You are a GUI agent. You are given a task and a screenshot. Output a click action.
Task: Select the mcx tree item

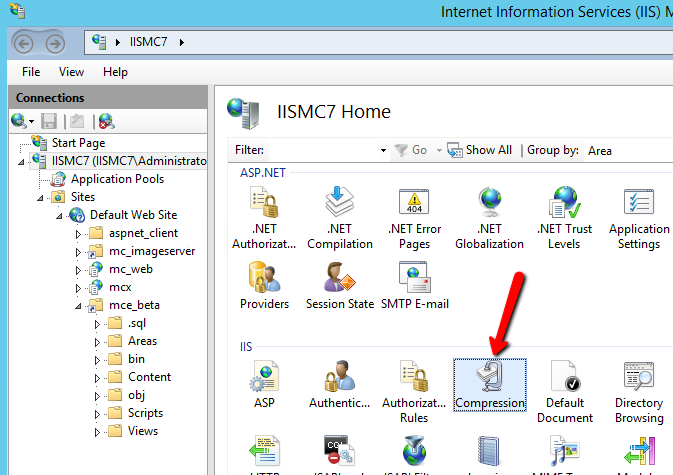[x=120, y=287]
